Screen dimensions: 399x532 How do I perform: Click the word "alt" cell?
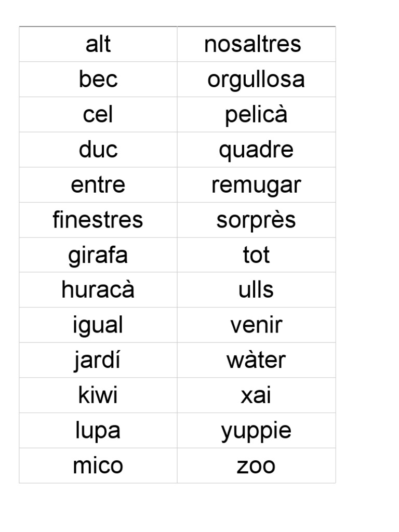[x=98, y=44]
